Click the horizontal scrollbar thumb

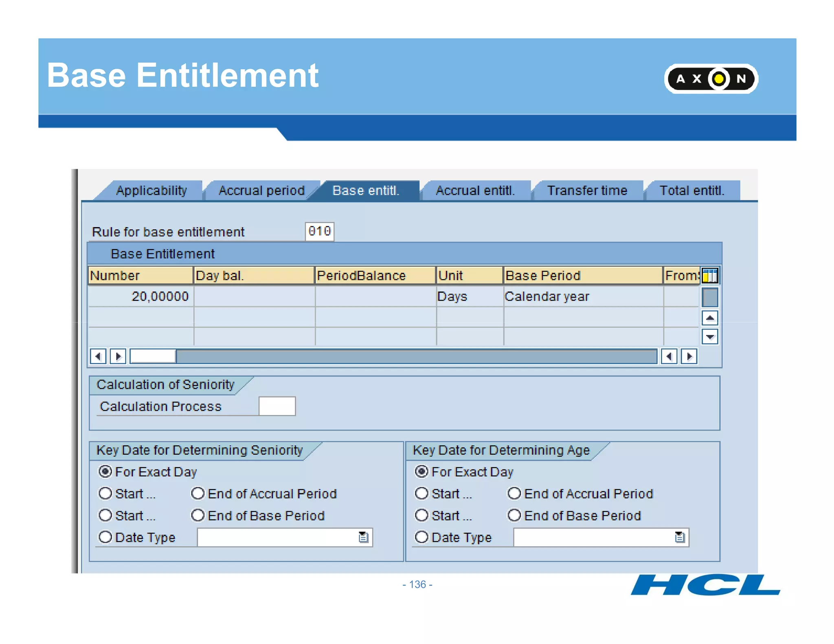tap(153, 356)
